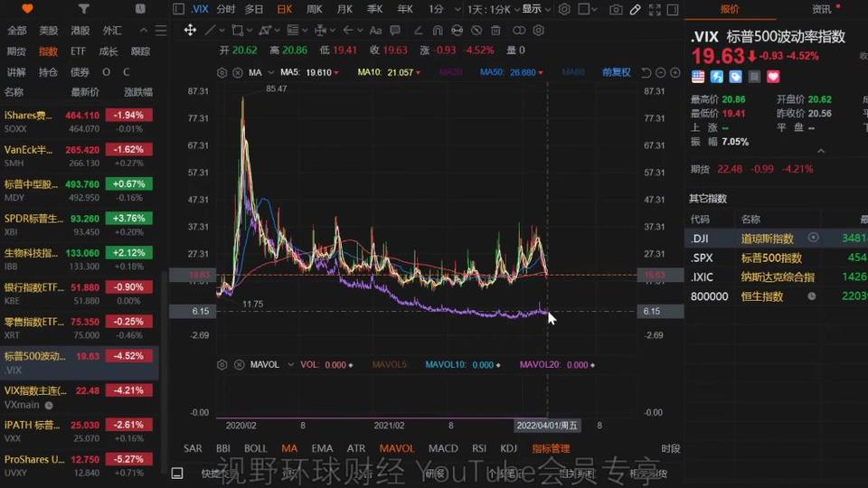Zoom out the chart with minus icon

coord(660,72)
